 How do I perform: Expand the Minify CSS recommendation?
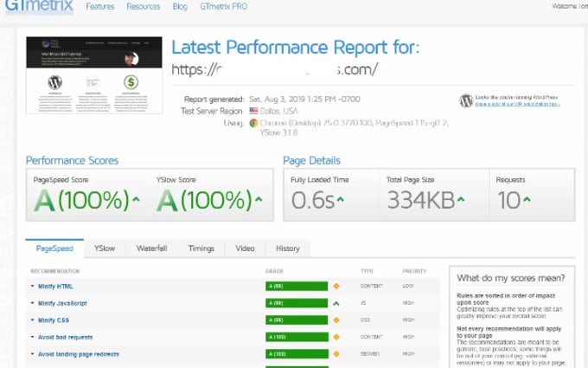[x=32, y=320]
